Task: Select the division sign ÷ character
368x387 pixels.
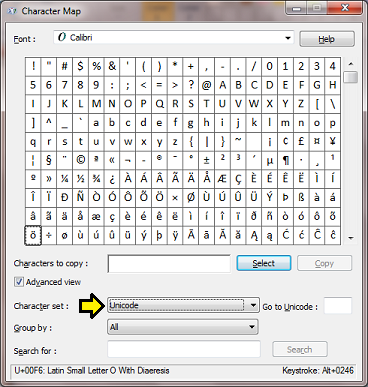Action: click(x=49, y=235)
